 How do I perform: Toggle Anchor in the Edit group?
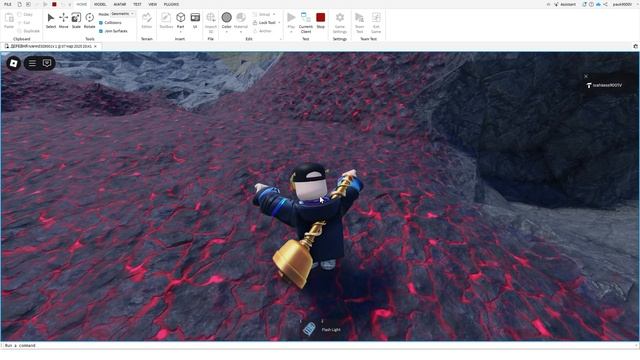pos(262,31)
